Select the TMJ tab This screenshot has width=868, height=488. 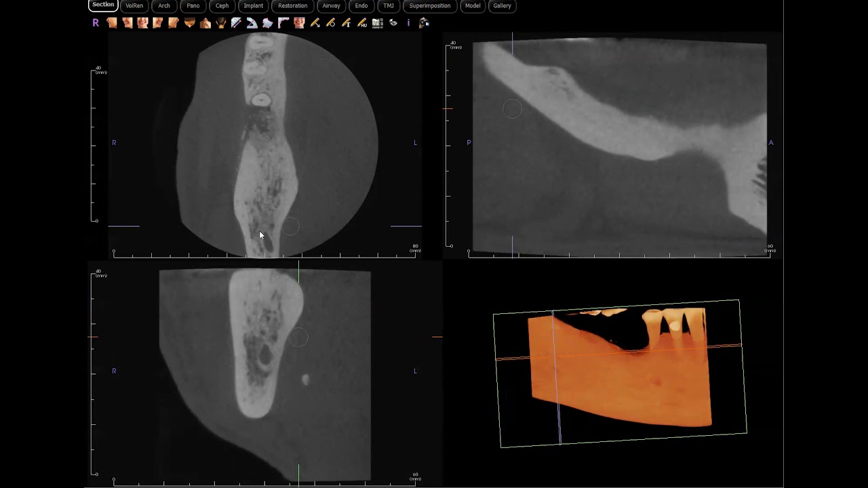[389, 5]
